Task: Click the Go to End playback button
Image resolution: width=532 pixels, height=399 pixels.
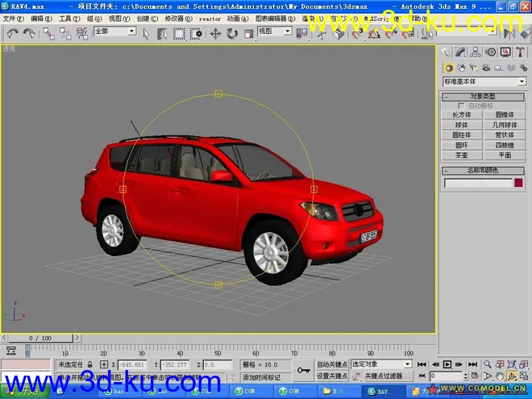Action: [x=472, y=364]
